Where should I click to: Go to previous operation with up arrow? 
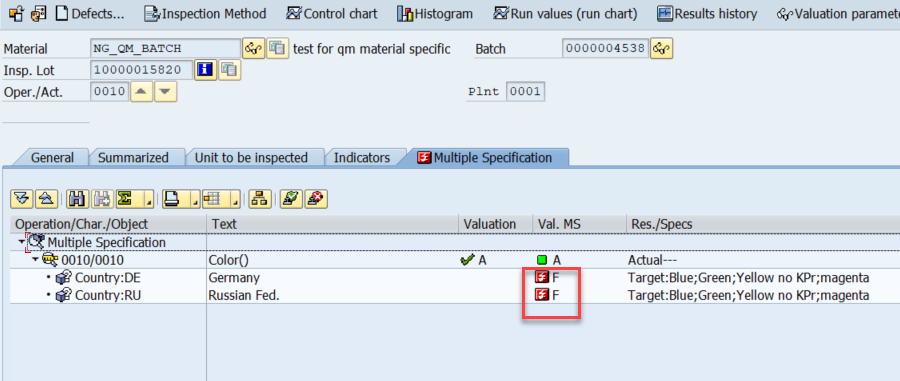click(x=142, y=91)
